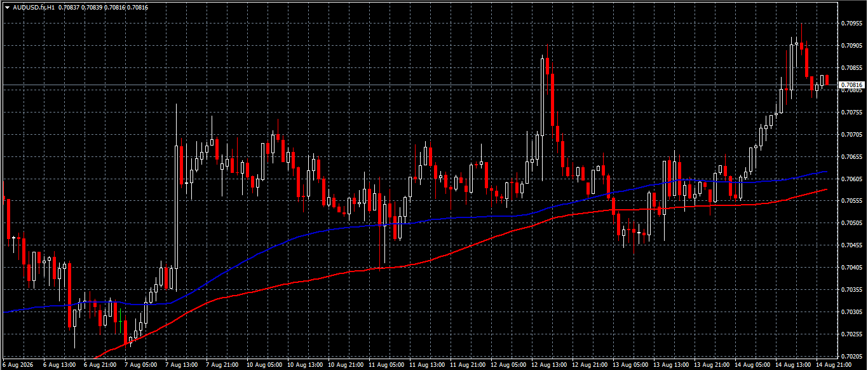This screenshot has height=370, width=868.
Task: Open the chart menu arrow beside AUDUSD.fx
Action: coord(7,7)
